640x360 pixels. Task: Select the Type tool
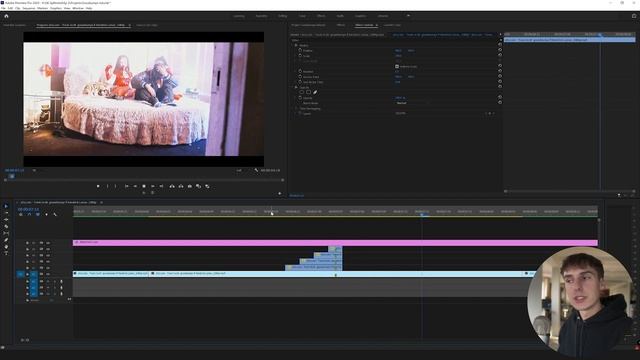coord(6,253)
